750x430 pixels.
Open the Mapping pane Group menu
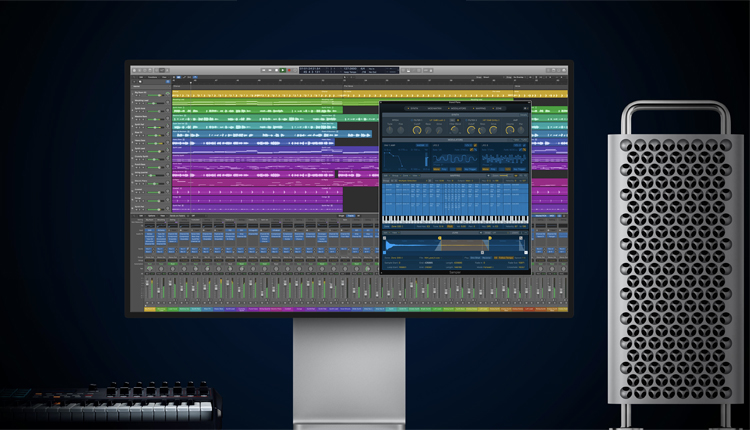[396, 176]
